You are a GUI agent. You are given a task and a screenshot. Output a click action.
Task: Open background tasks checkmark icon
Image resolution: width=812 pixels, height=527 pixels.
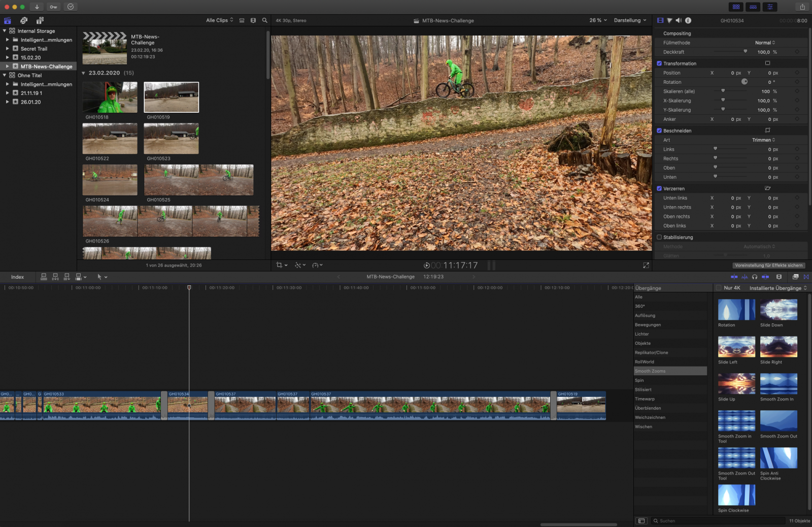point(71,7)
